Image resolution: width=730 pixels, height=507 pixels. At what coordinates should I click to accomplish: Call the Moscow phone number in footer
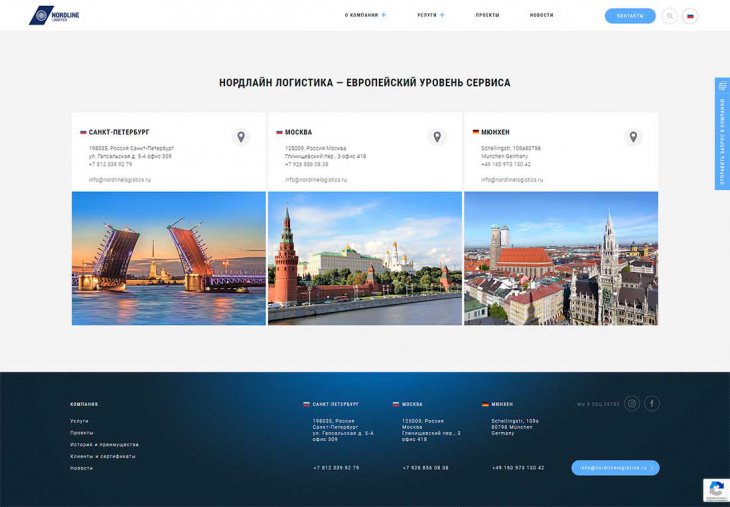(x=425, y=468)
